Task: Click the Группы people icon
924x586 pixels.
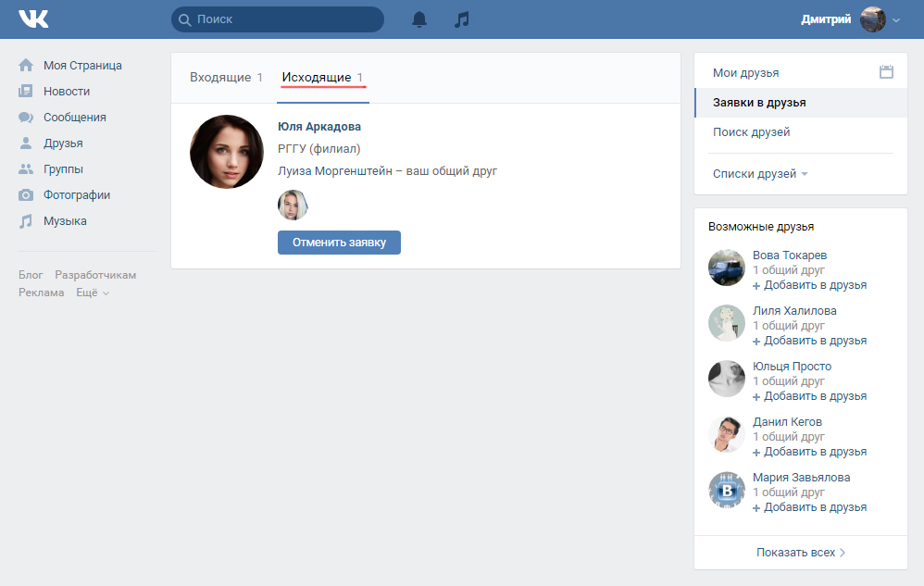Action: click(26, 169)
